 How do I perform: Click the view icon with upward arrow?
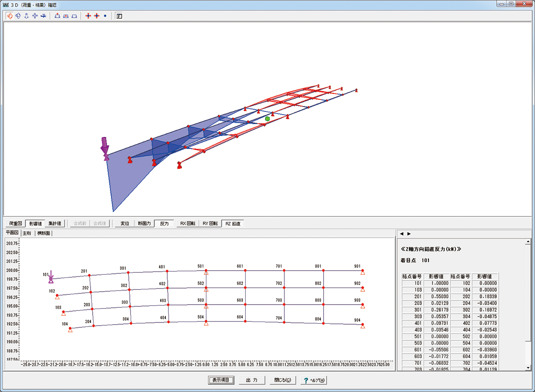(58, 16)
